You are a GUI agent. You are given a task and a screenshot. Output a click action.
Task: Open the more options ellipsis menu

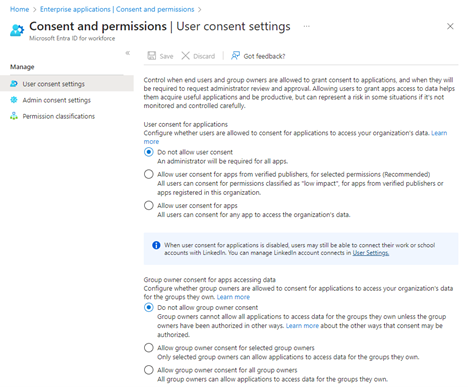coord(307,26)
